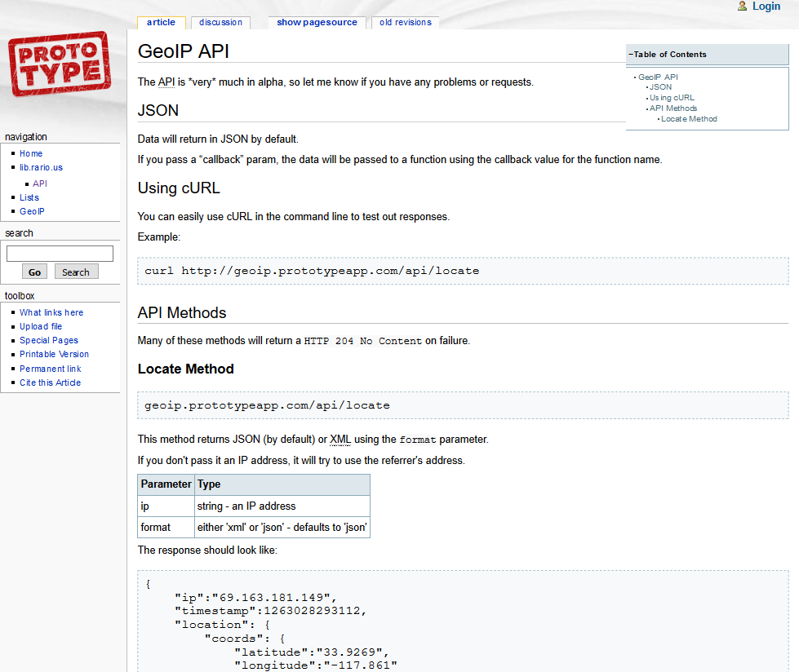This screenshot has height=672, width=799.
Task: Click the 'format' parameter table cell
Action: pyautogui.click(x=166, y=528)
